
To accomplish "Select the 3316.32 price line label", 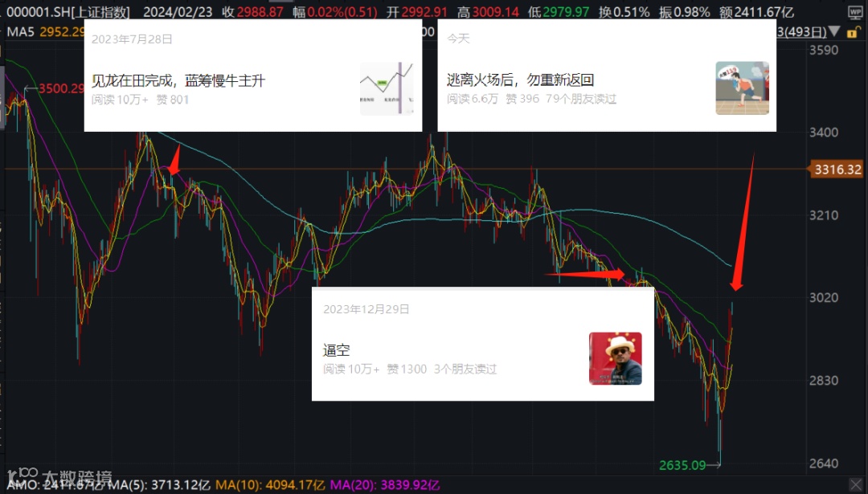I will pos(837,169).
